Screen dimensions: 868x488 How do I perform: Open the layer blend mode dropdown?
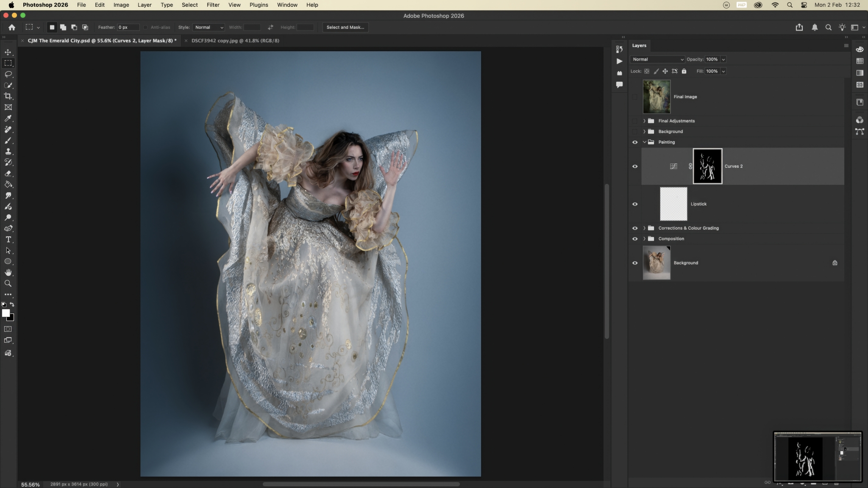(x=657, y=59)
